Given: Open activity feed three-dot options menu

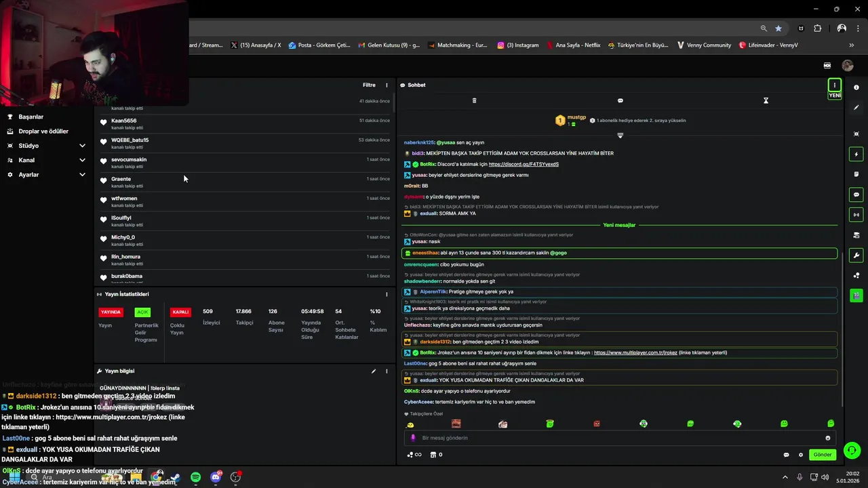Looking at the screenshot, I should coord(387,85).
